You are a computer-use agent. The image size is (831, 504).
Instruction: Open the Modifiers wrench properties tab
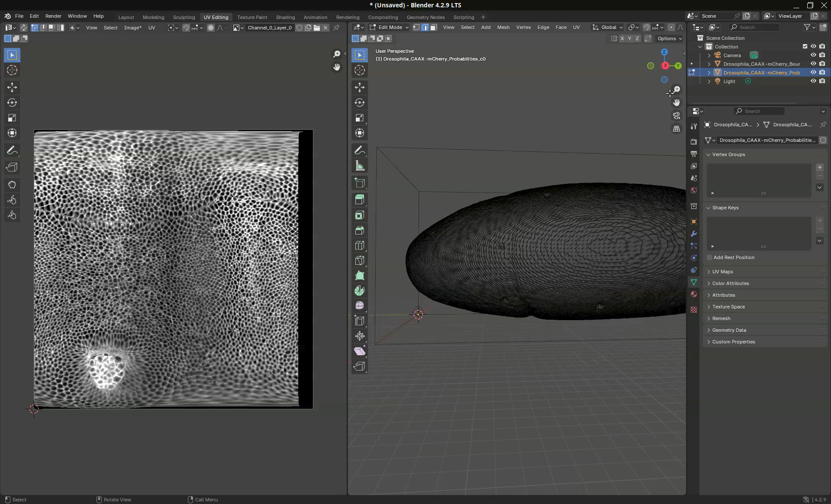pyautogui.click(x=694, y=234)
